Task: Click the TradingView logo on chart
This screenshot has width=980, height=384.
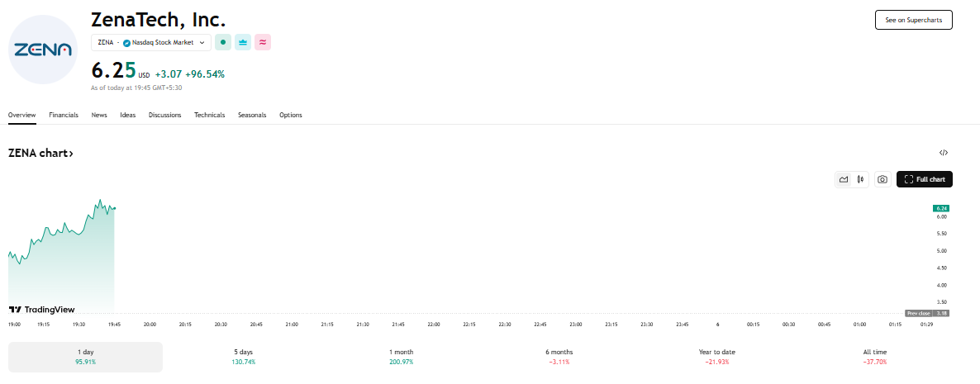Action: click(x=41, y=310)
